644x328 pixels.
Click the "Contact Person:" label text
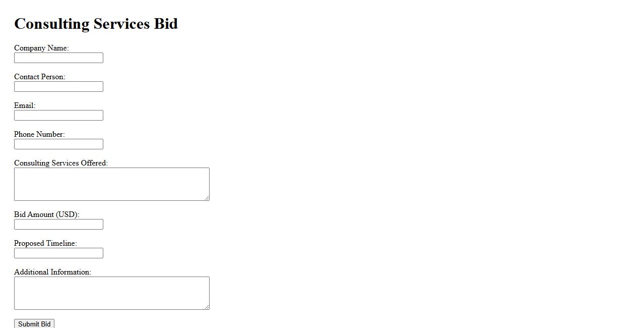click(39, 77)
